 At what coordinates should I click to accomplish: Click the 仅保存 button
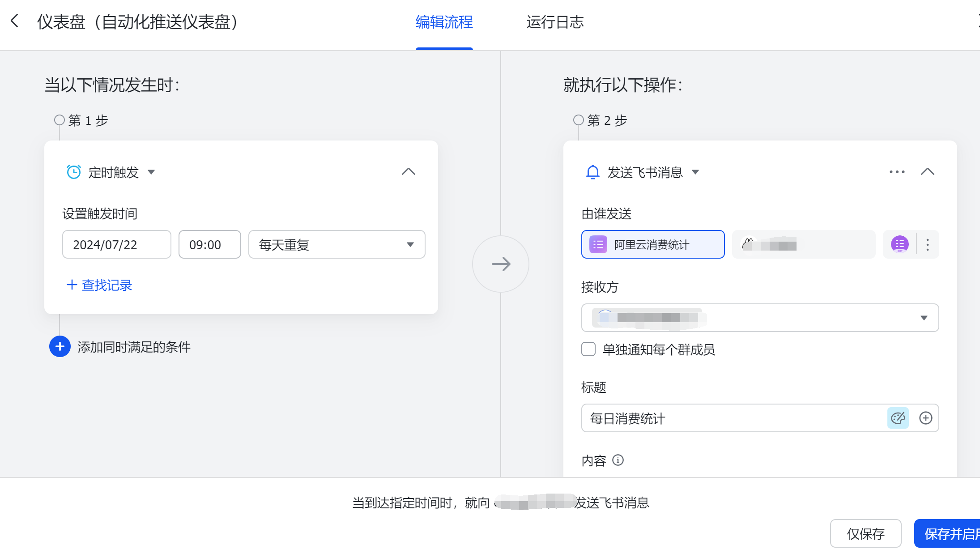pos(865,533)
